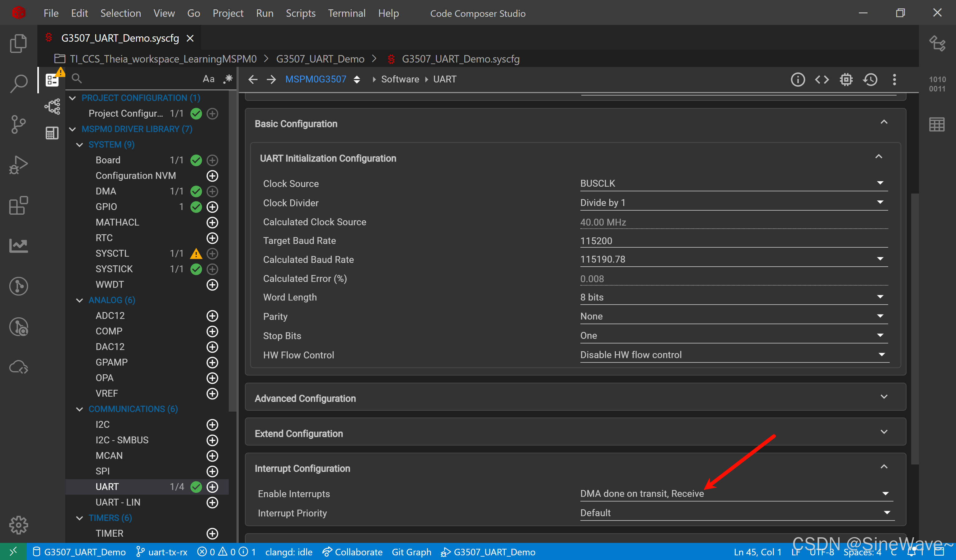This screenshot has width=956, height=560.
Task: Select G3507_UART_Demo.syscfg editor tab
Action: tap(119, 38)
